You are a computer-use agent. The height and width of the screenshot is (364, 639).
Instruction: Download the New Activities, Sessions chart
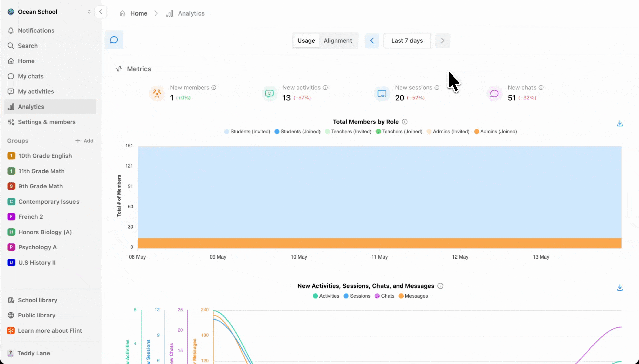pos(620,287)
